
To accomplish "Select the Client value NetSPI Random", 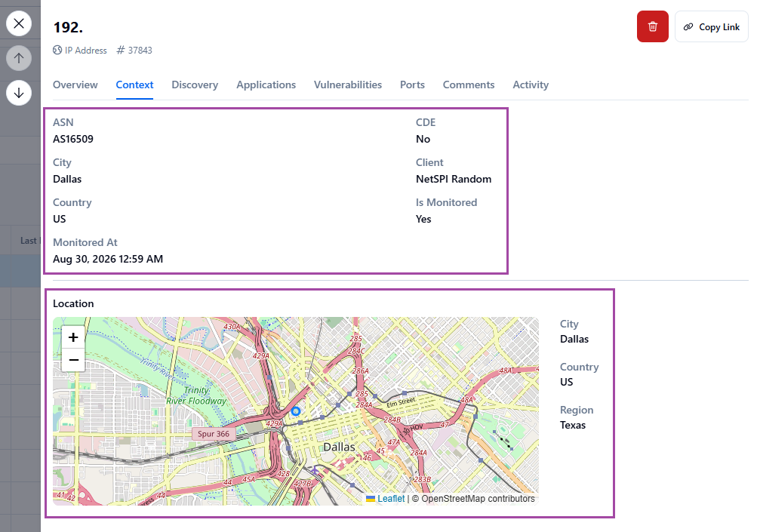I will click(x=454, y=179).
